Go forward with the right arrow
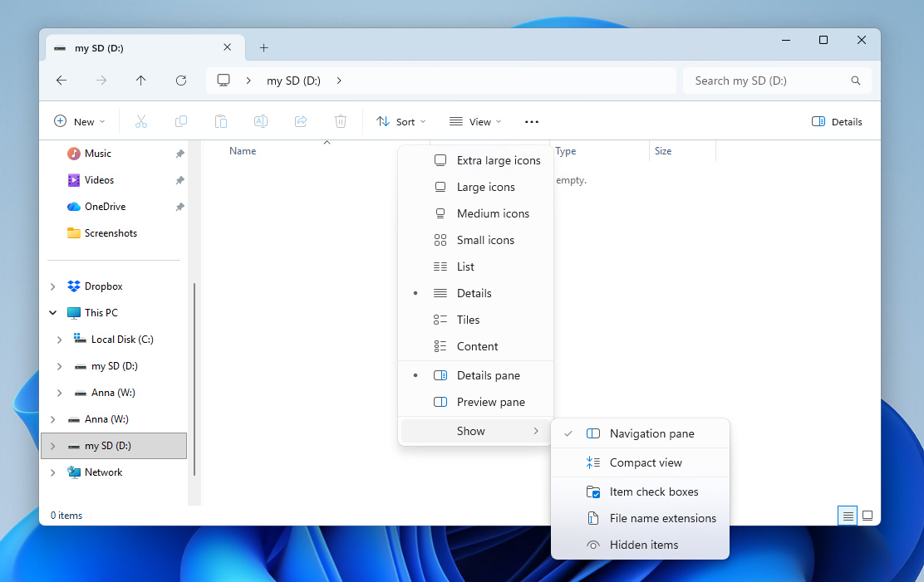The height and width of the screenshot is (582, 924). tap(101, 80)
